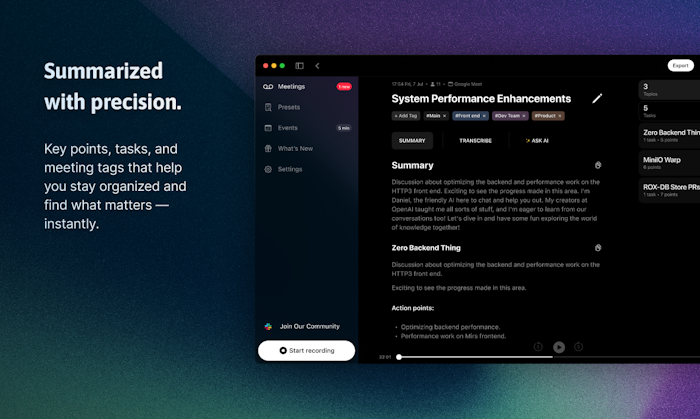The image size is (700, 419).
Task: Go back with the chevron arrow
Action: [x=317, y=66]
